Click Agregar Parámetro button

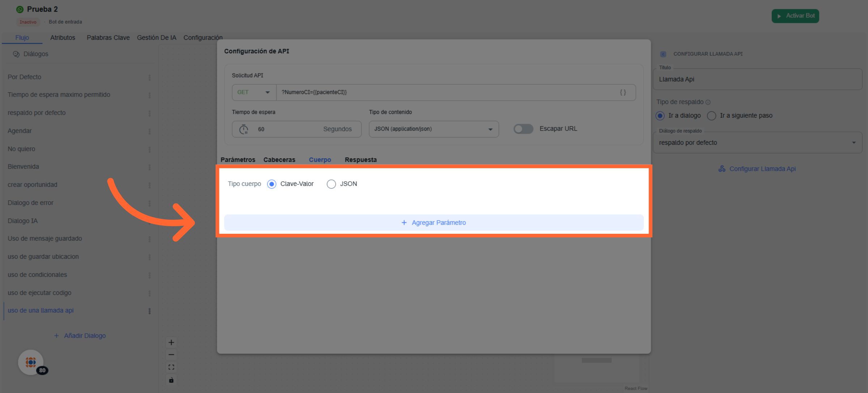[434, 223]
